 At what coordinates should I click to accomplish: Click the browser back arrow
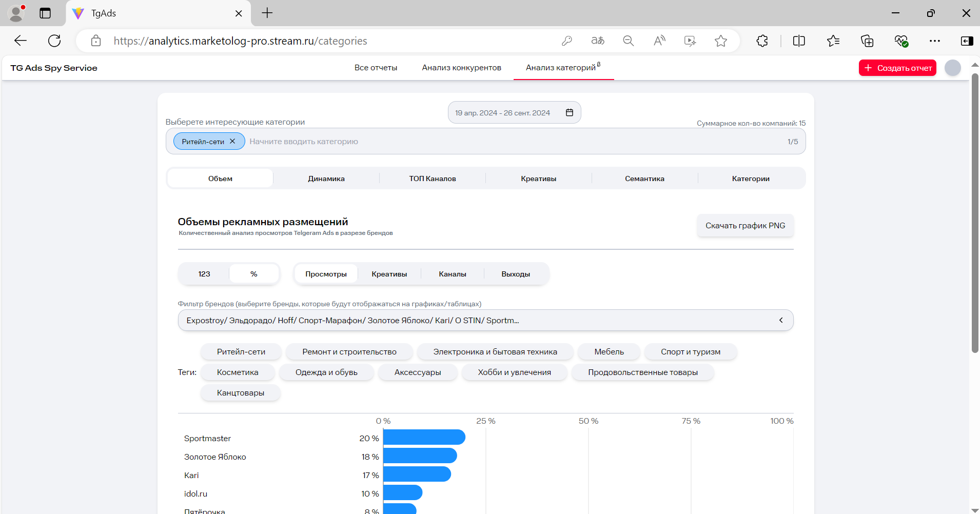[x=21, y=41]
